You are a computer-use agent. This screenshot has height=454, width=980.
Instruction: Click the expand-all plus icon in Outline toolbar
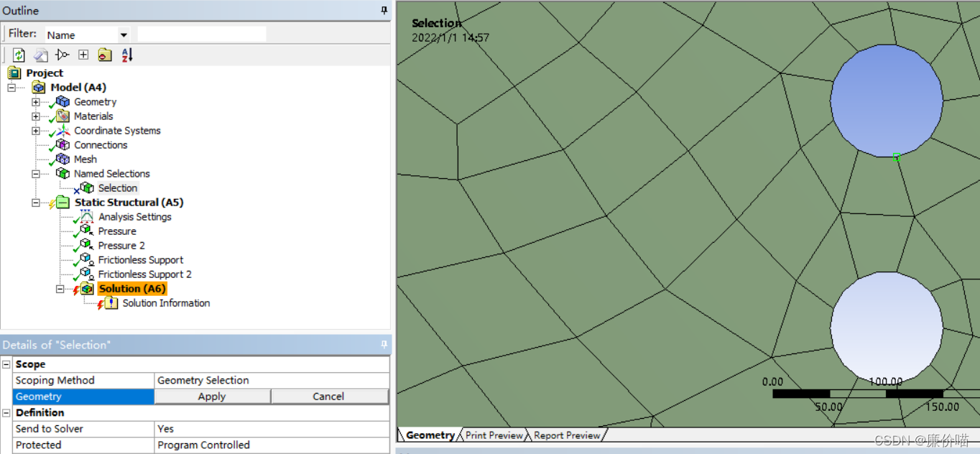coord(83,55)
